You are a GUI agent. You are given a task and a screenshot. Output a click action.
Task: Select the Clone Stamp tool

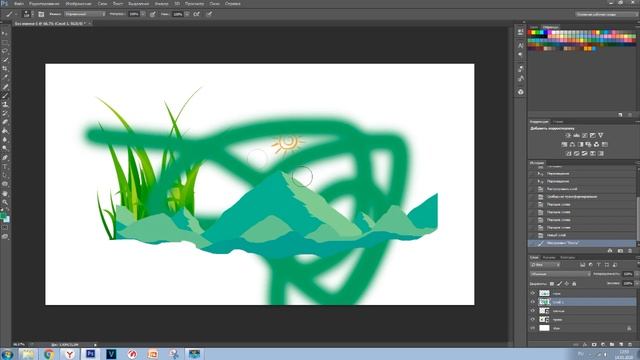(5, 104)
